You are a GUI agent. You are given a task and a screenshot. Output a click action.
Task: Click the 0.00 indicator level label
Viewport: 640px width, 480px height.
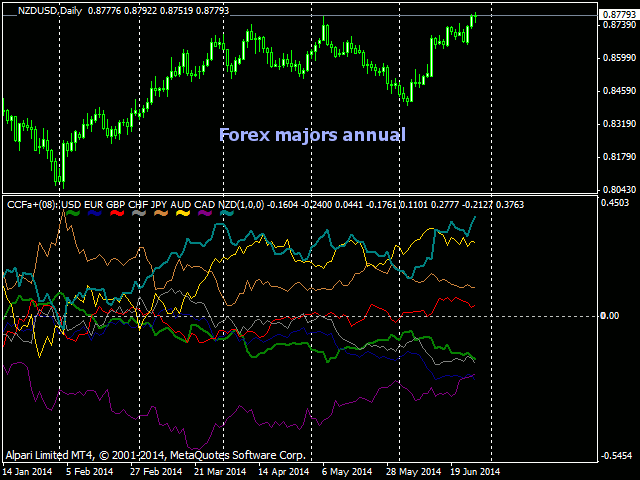coord(610,316)
